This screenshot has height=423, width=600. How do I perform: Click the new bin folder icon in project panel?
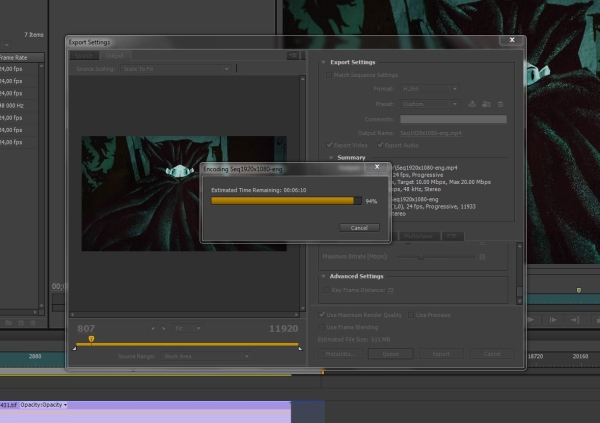tap(8, 323)
